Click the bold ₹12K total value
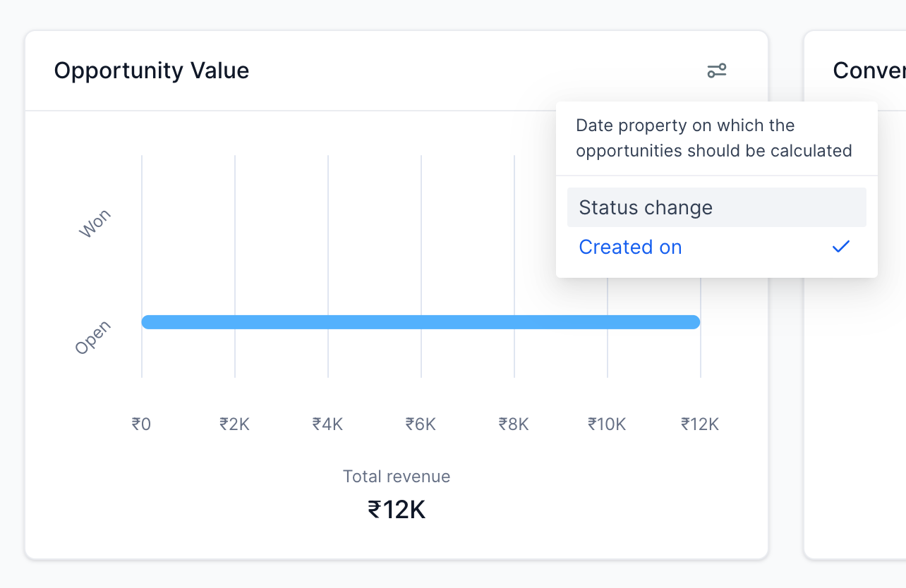The width and height of the screenshot is (906, 588). tap(397, 509)
